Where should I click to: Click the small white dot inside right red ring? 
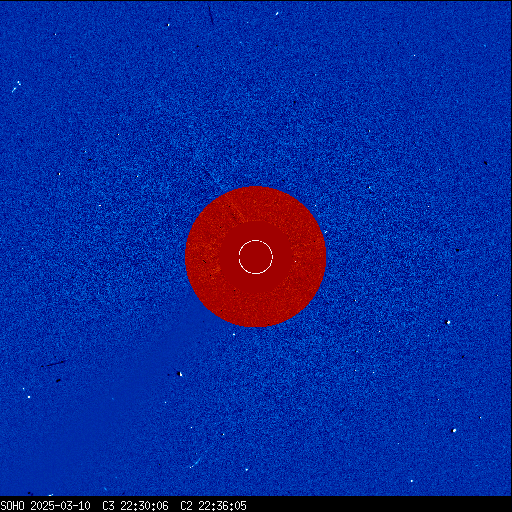295,262
